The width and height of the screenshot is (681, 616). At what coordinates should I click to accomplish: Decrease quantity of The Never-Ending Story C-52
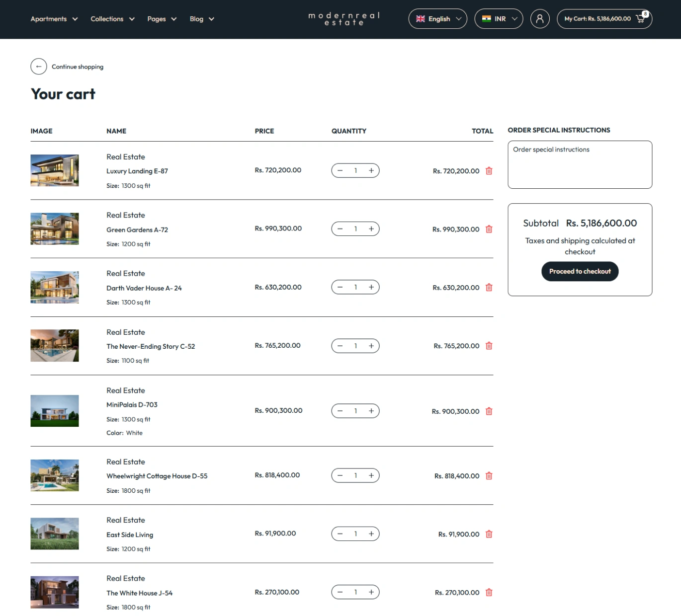coord(340,346)
